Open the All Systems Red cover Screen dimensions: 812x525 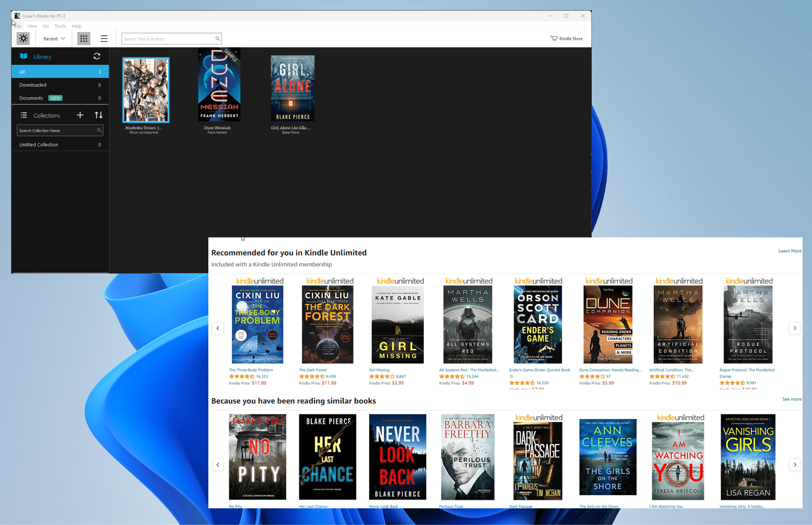[x=468, y=324]
